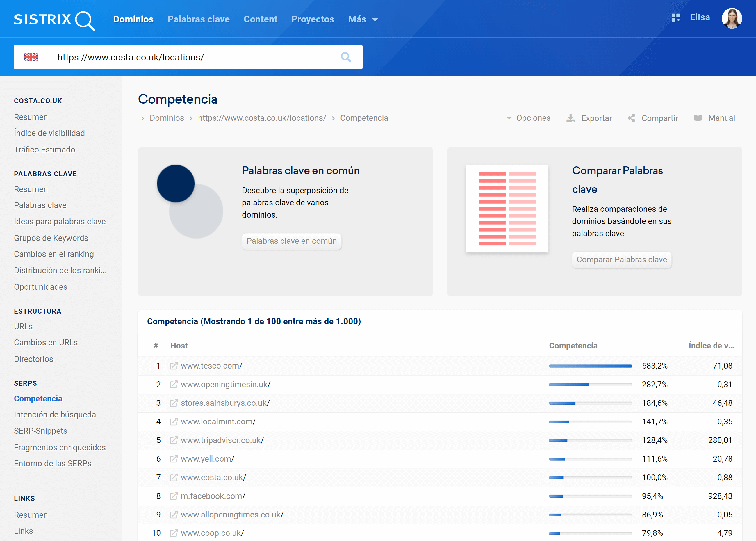
Task: Click the Compartir share icon
Action: pyautogui.click(x=632, y=118)
